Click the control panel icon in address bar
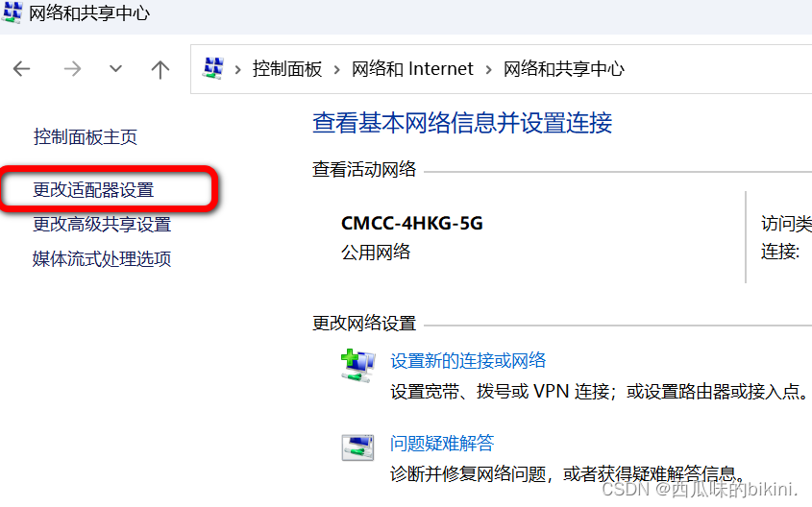The width and height of the screenshot is (812, 507). [x=212, y=68]
